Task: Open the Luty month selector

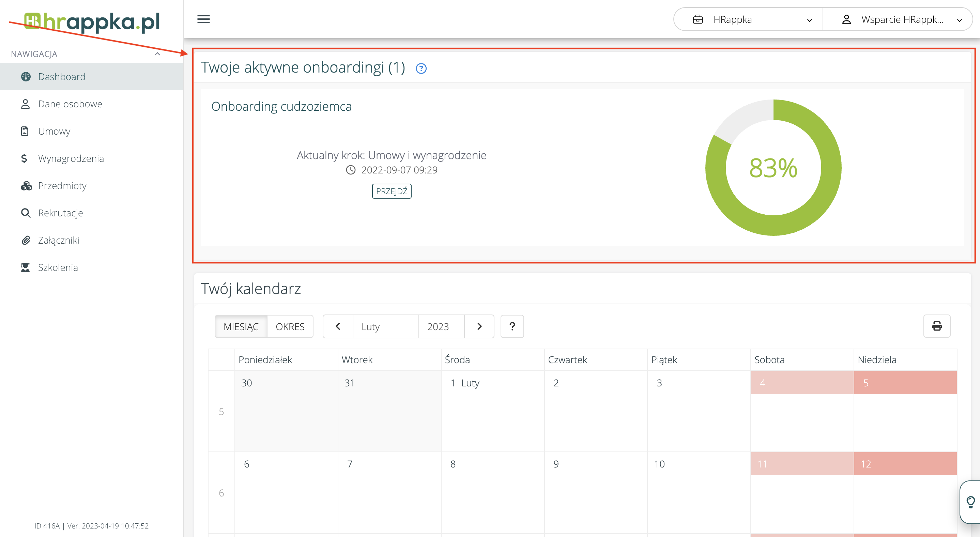Action: (385, 326)
